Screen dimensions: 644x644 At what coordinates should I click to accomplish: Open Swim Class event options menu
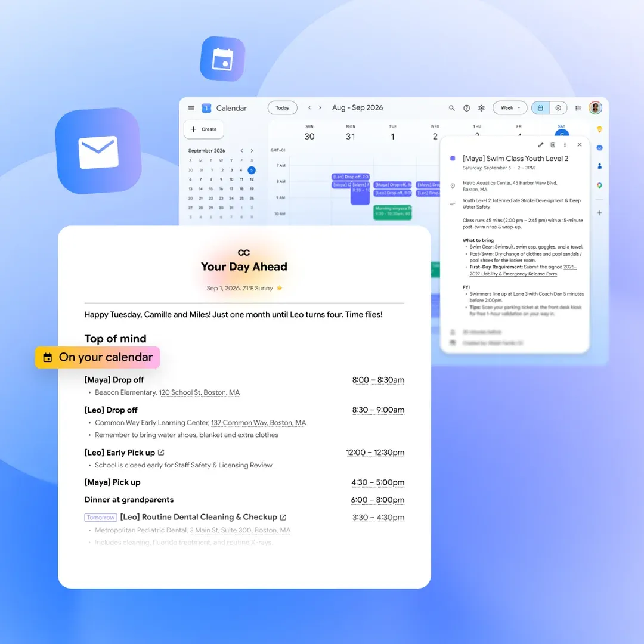(x=565, y=144)
